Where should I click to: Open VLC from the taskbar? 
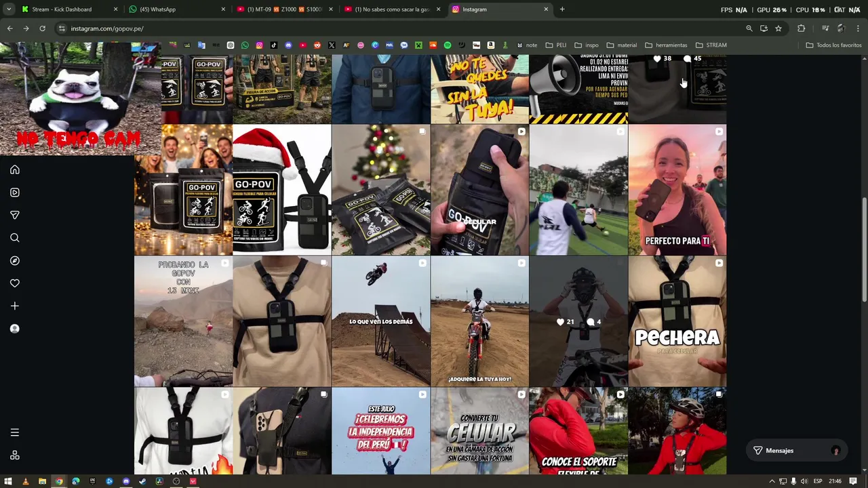(26, 481)
